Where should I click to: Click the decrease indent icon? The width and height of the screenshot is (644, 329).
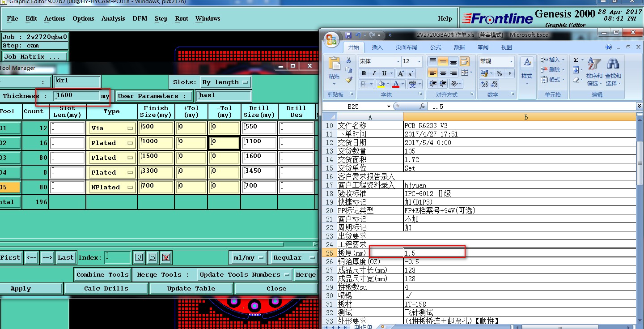(x=432, y=84)
